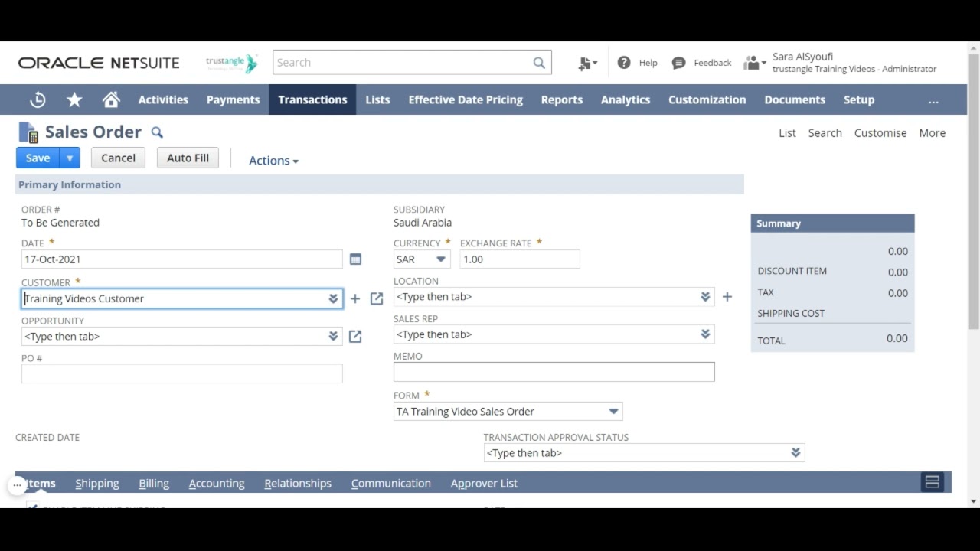The width and height of the screenshot is (980, 551).
Task: Open the Payments menu
Action: [233, 99]
